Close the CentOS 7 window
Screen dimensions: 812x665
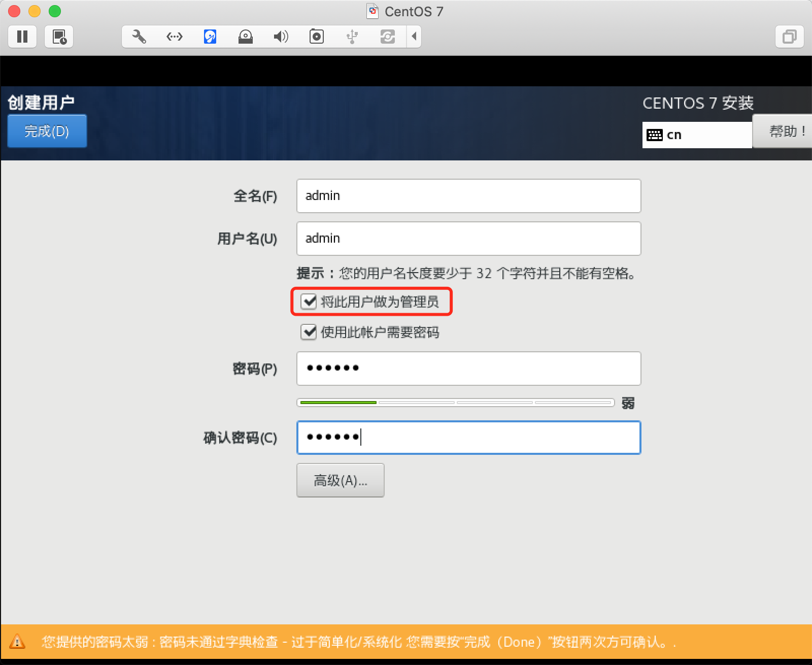(14, 11)
